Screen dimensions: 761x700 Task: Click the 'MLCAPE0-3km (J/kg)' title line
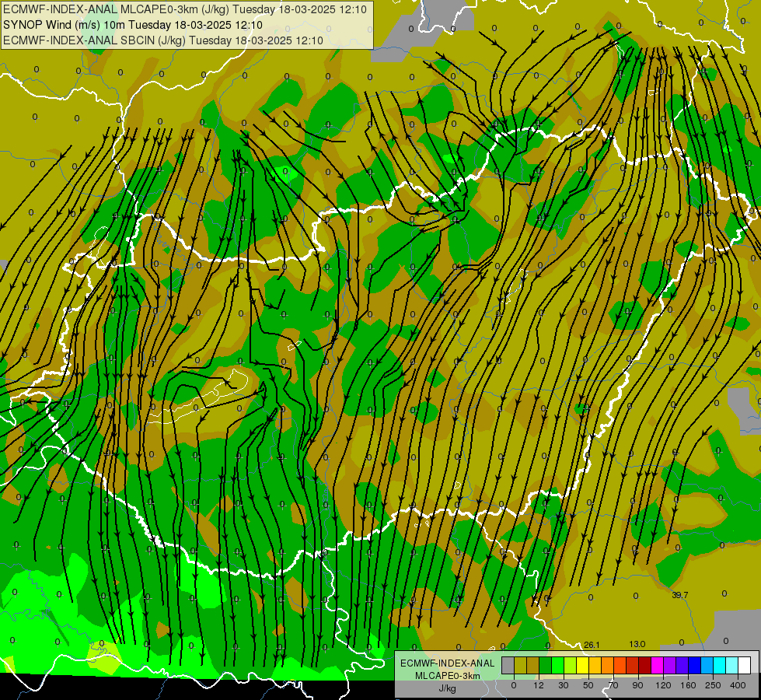185,9
